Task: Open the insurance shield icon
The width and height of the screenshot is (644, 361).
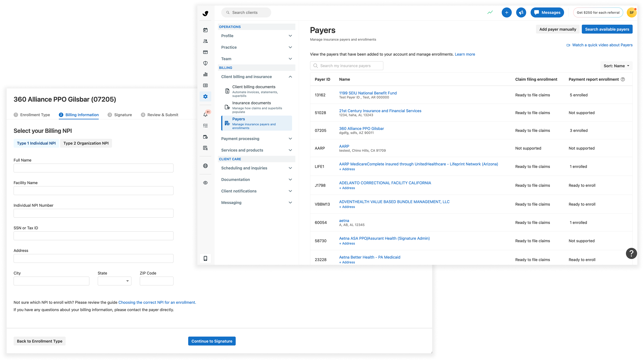Action: [205, 63]
